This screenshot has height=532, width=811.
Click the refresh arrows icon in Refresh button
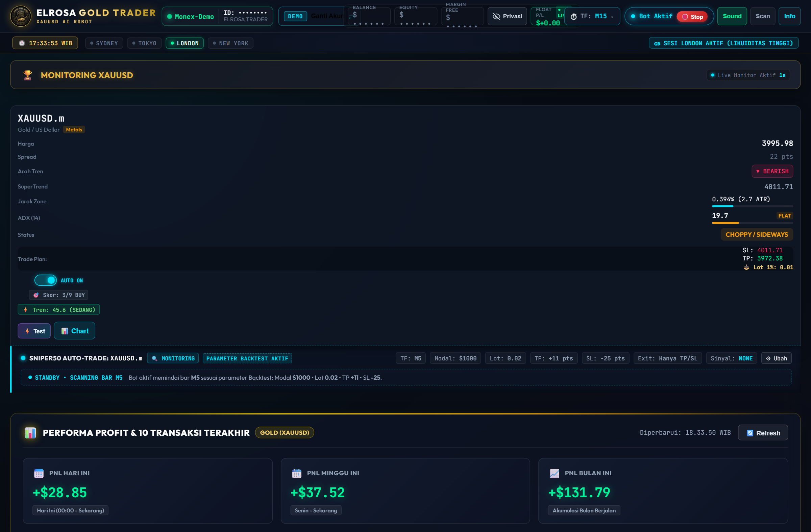pos(750,433)
